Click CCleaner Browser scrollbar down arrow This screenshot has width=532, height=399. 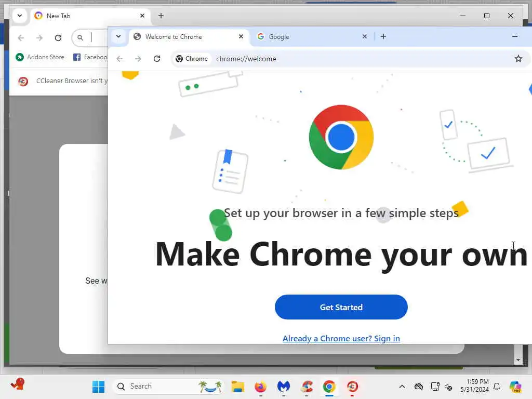pyautogui.click(x=518, y=360)
